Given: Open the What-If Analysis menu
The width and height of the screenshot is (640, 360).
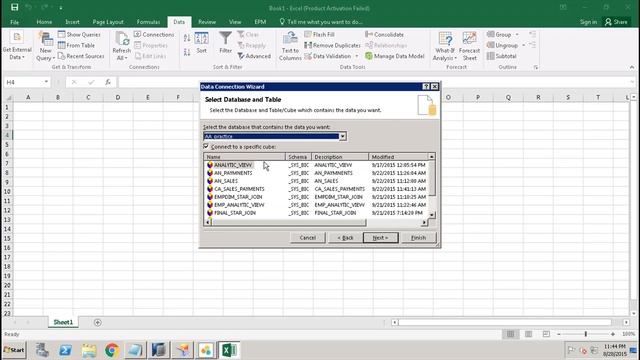Looking at the screenshot, I should click(x=445, y=47).
